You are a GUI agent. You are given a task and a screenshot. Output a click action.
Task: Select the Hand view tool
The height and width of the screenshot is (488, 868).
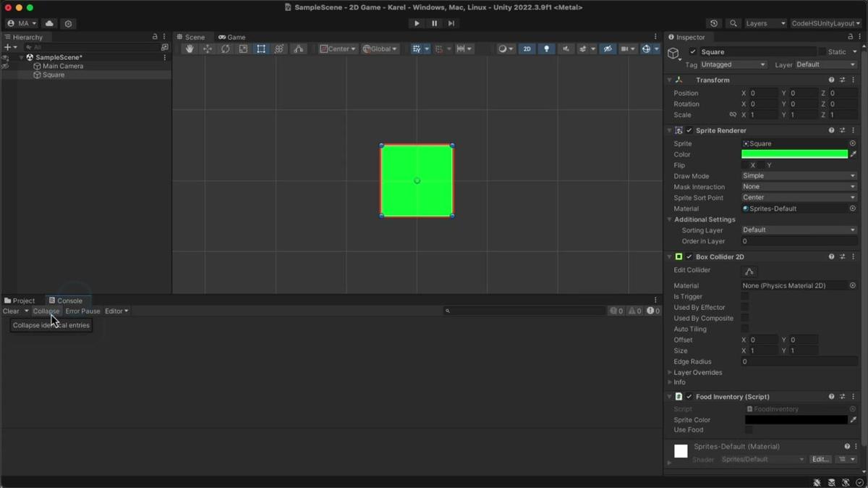point(190,49)
